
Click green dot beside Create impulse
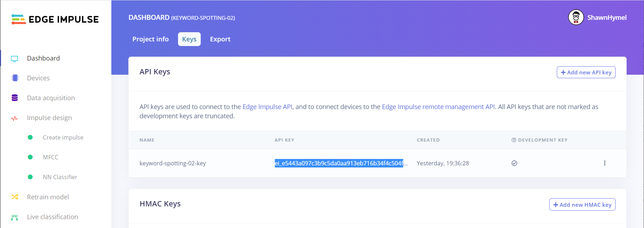pos(30,137)
